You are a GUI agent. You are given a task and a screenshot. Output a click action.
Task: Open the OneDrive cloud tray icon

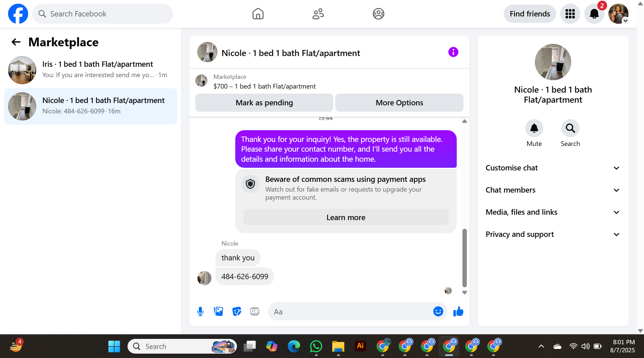click(x=557, y=346)
